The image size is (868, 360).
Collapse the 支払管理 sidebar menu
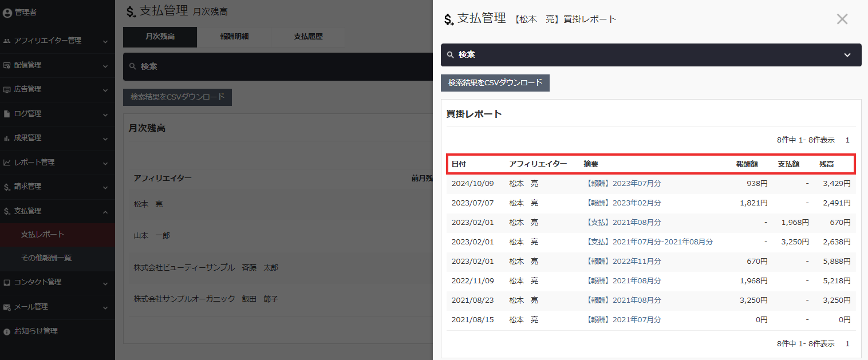click(x=105, y=212)
